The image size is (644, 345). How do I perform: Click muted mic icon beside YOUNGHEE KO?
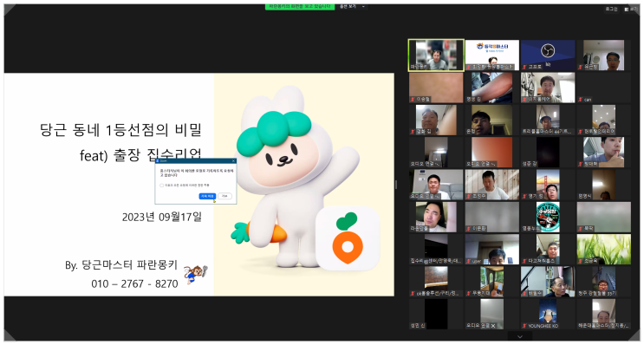(x=524, y=326)
